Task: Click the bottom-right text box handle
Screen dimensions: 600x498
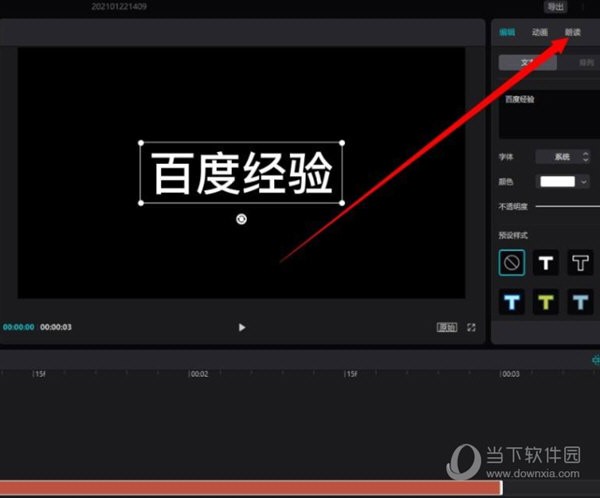Action: point(342,203)
